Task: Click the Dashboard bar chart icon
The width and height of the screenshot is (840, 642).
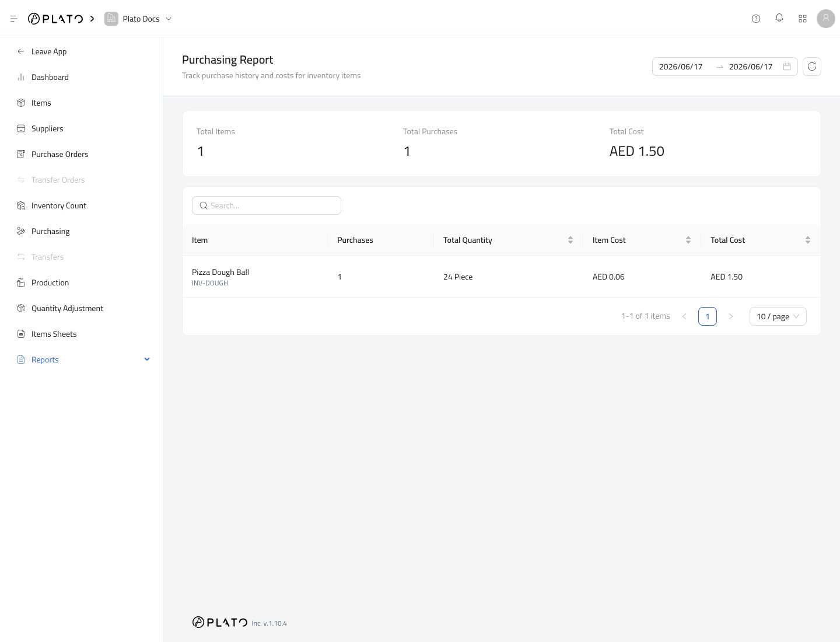Action: [21, 77]
